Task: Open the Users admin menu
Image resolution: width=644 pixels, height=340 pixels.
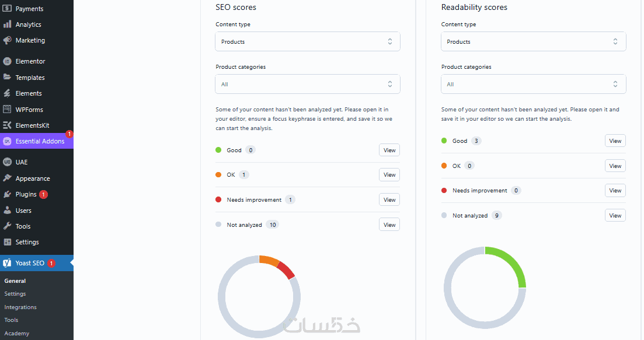Action: click(x=23, y=211)
